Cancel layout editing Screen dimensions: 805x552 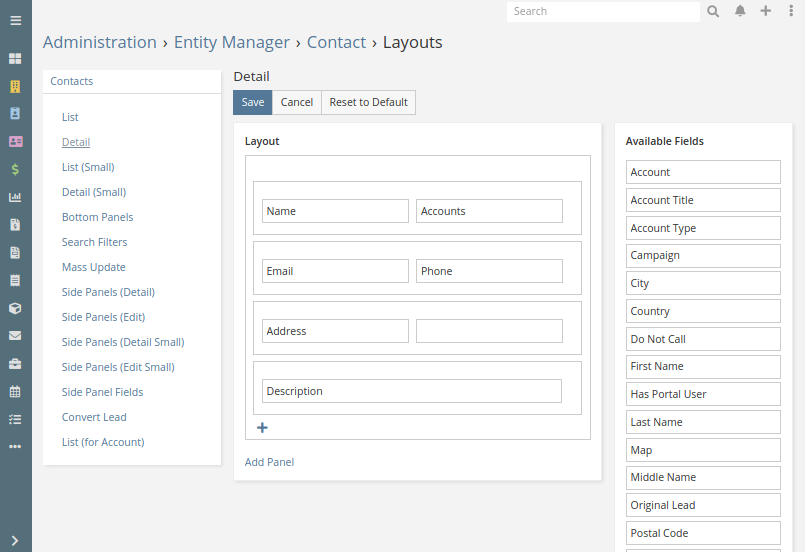pyautogui.click(x=297, y=102)
